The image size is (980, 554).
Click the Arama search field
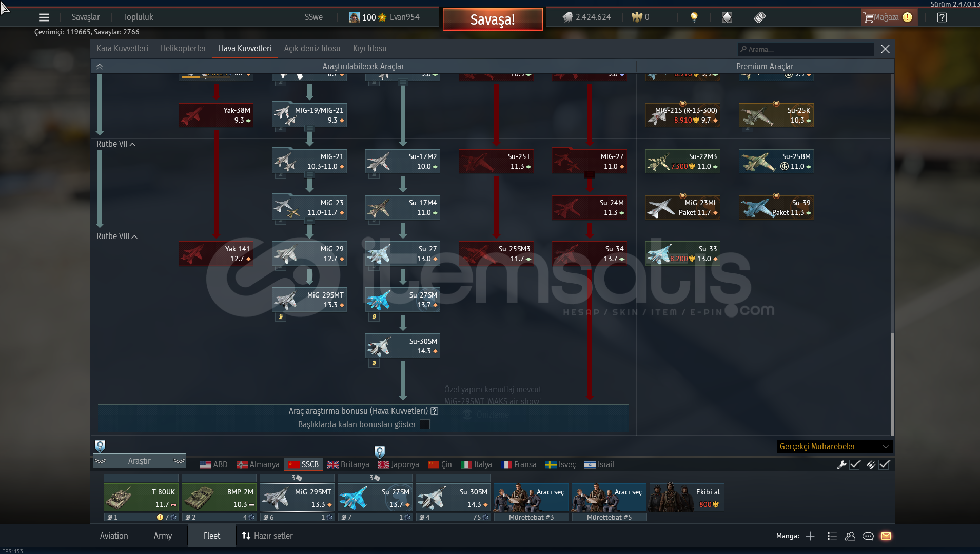(x=806, y=49)
